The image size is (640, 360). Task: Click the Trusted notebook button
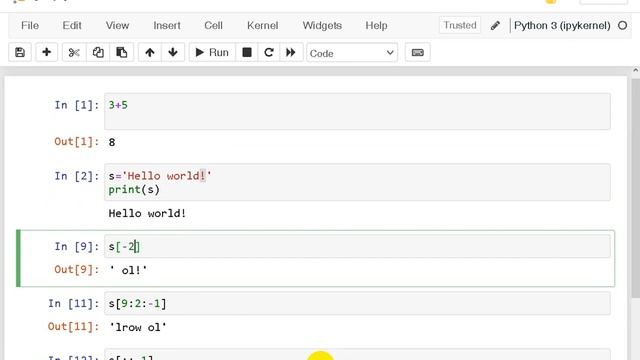(x=460, y=25)
